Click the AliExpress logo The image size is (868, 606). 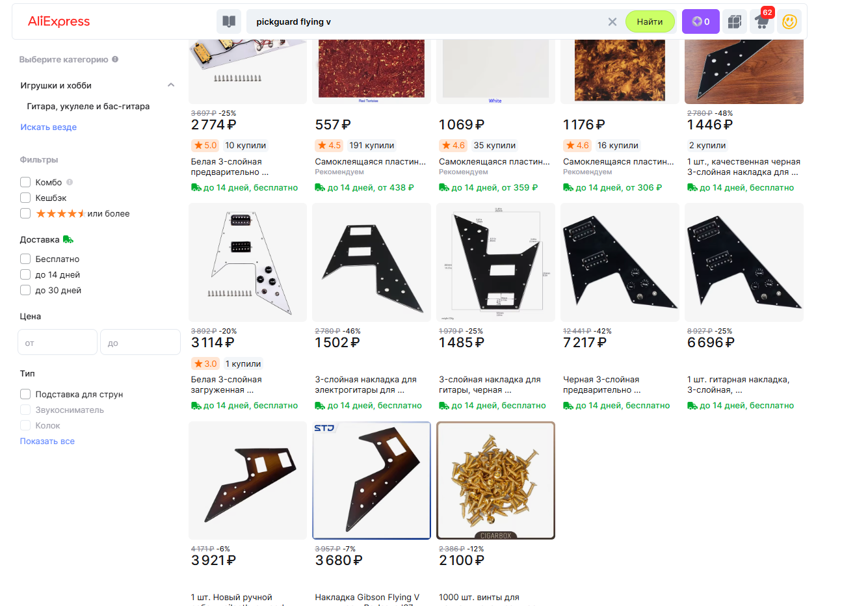(x=59, y=21)
